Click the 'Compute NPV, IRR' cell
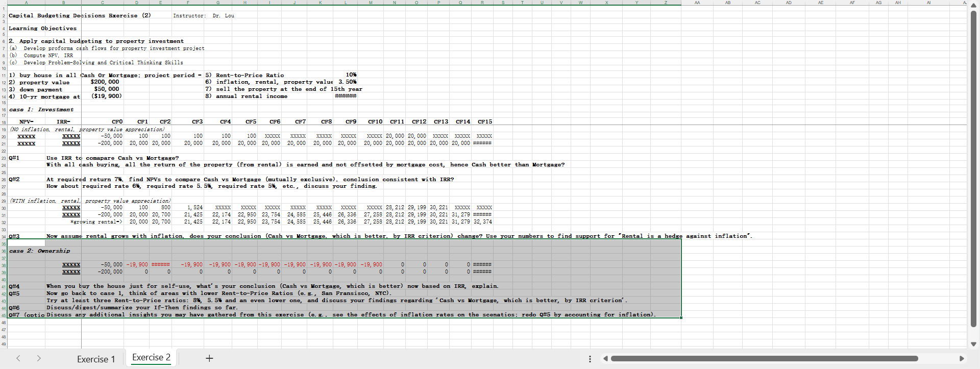This screenshot has width=980, height=369. point(48,55)
